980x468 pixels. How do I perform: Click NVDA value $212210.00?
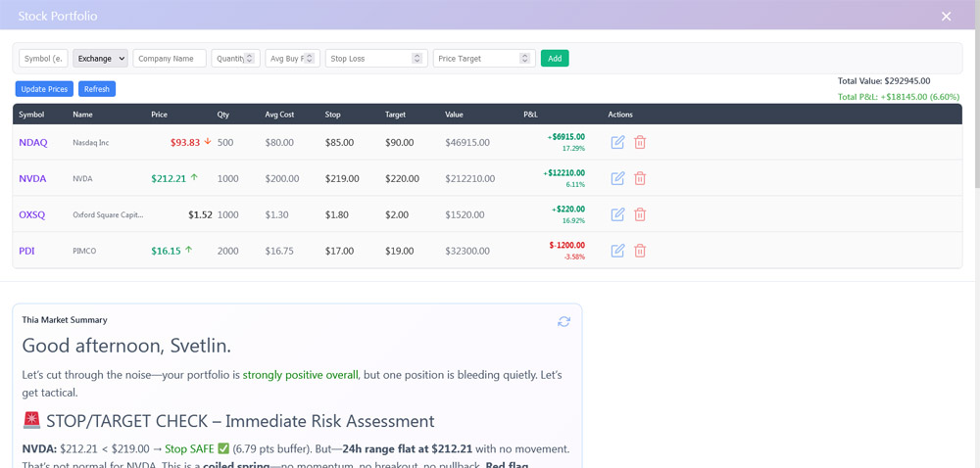pyautogui.click(x=470, y=178)
